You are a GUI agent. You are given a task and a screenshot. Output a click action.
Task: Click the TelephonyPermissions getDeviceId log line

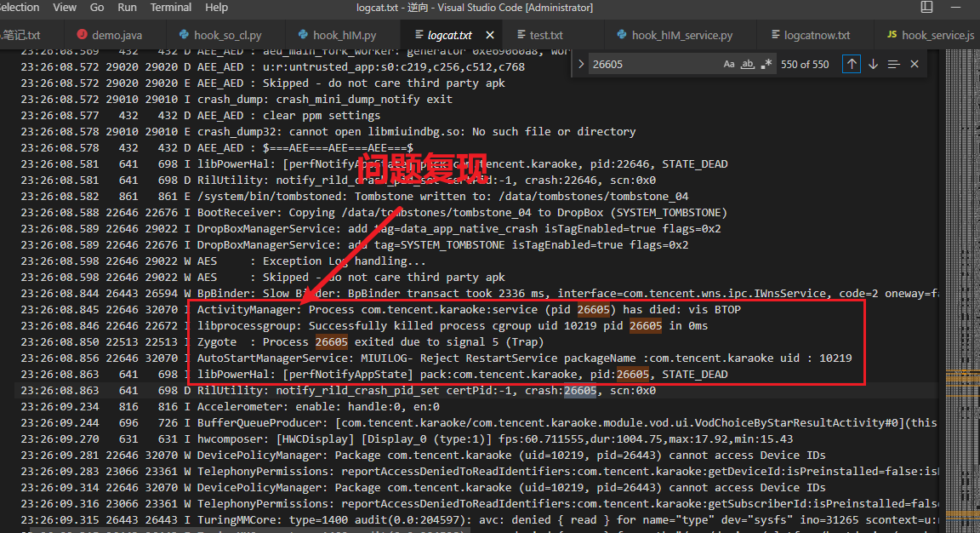pos(480,472)
